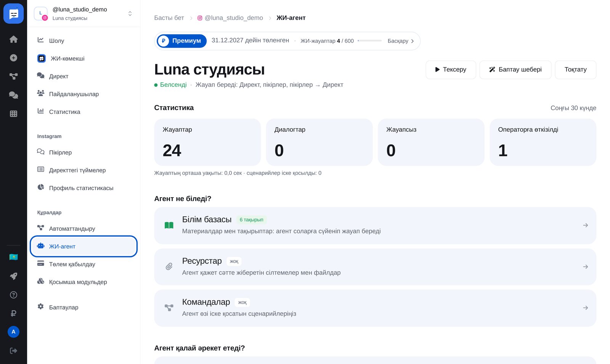Open the Командалар card
The image size is (610, 364).
375,308
